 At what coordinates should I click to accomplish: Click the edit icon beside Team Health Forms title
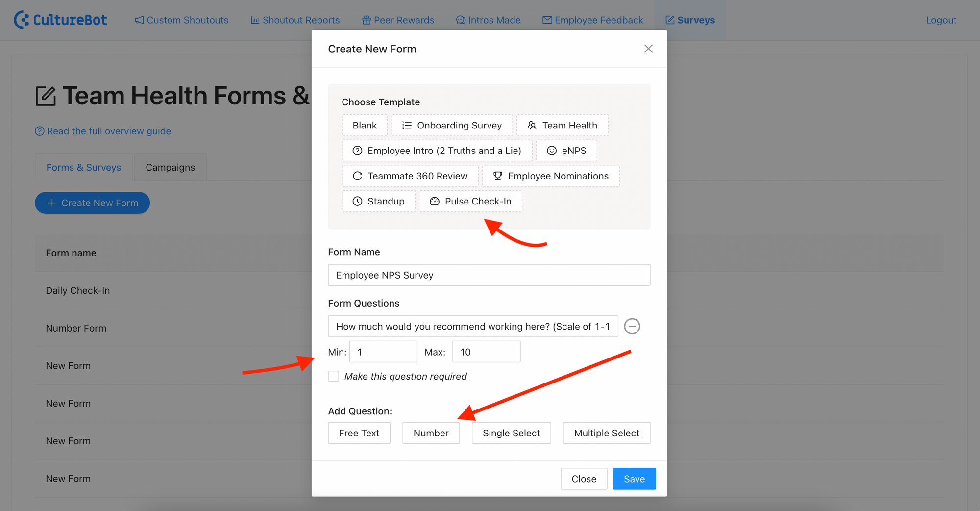46,96
